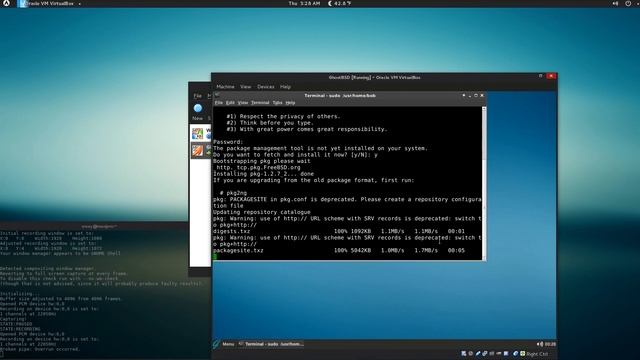Open the Devices menu in VirtualBox
Screen dimensions: 640x360
click(x=266, y=87)
